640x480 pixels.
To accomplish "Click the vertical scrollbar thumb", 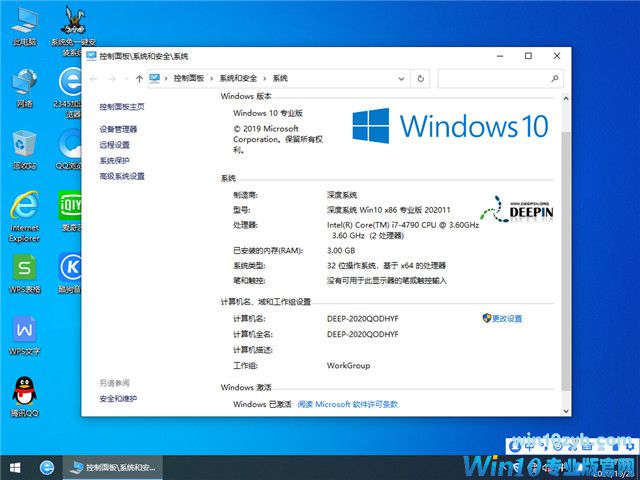I will point(566,261).
